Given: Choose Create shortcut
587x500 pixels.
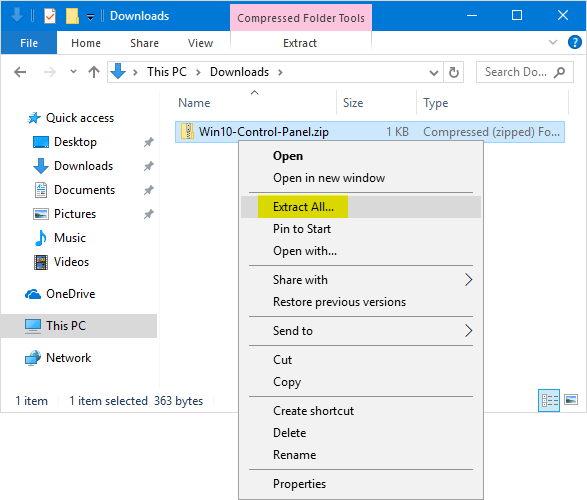Looking at the screenshot, I should point(361,411).
